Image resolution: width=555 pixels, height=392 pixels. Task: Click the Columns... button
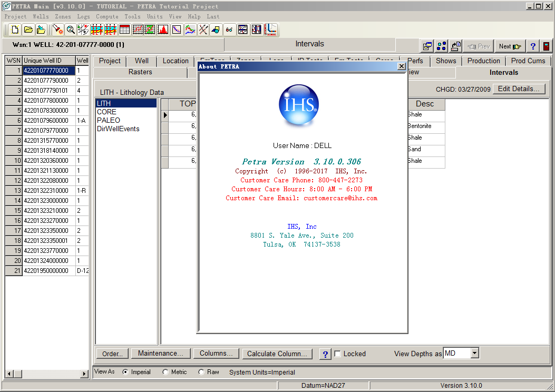[x=216, y=354]
